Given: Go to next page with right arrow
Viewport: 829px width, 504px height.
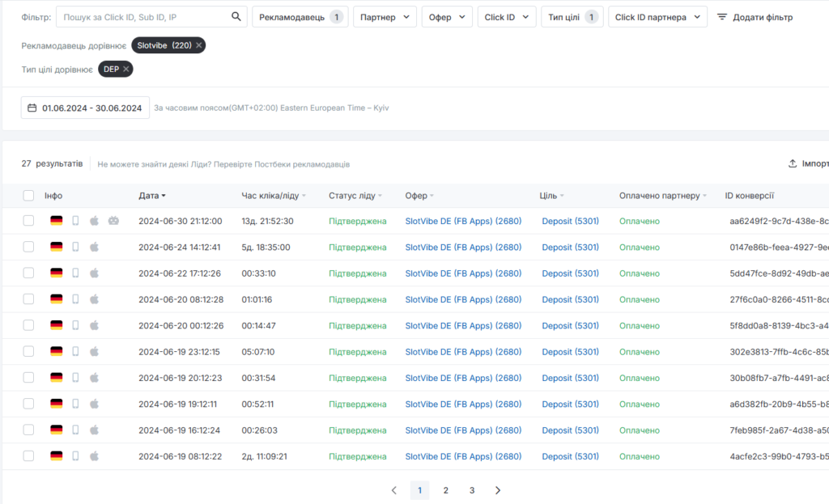Looking at the screenshot, I should tap(498, 490).
